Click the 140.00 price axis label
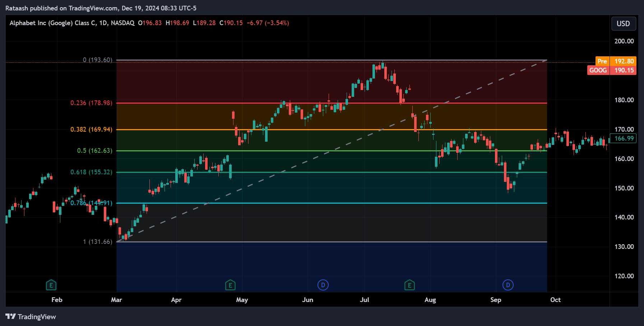 click(x=624, y=217)
